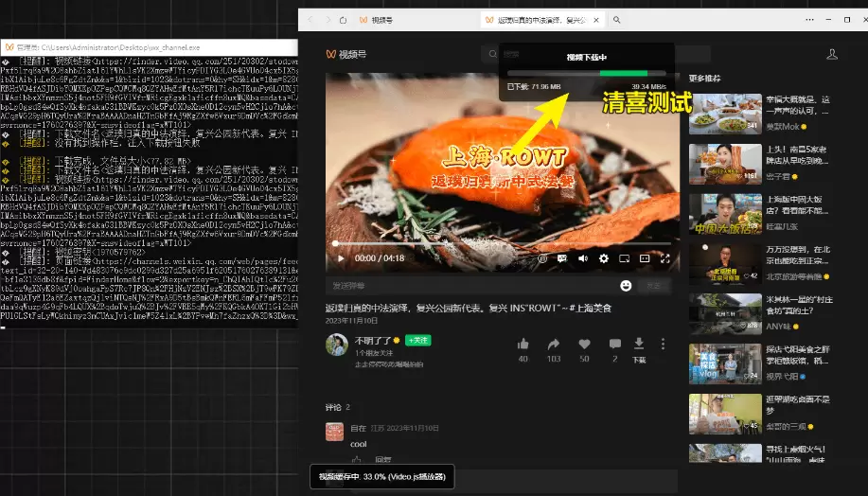Switch to theater wide mode icon

click(x=645, y=258)
